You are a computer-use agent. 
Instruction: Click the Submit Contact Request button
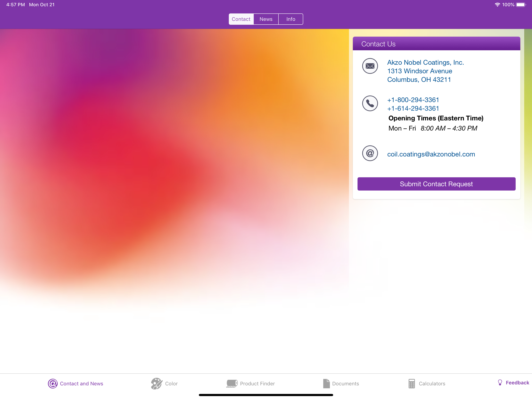436,184
